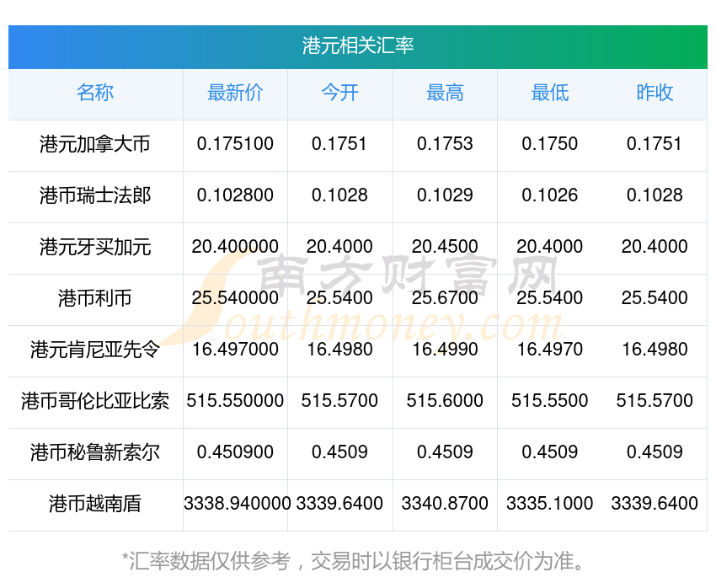Click the high value 16.4990

[445, 350]
